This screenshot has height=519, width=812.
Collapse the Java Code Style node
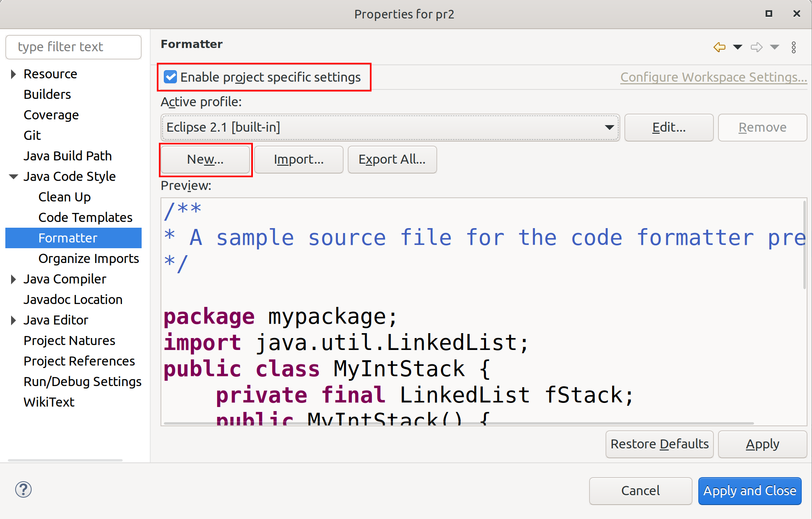pos(13,176)
